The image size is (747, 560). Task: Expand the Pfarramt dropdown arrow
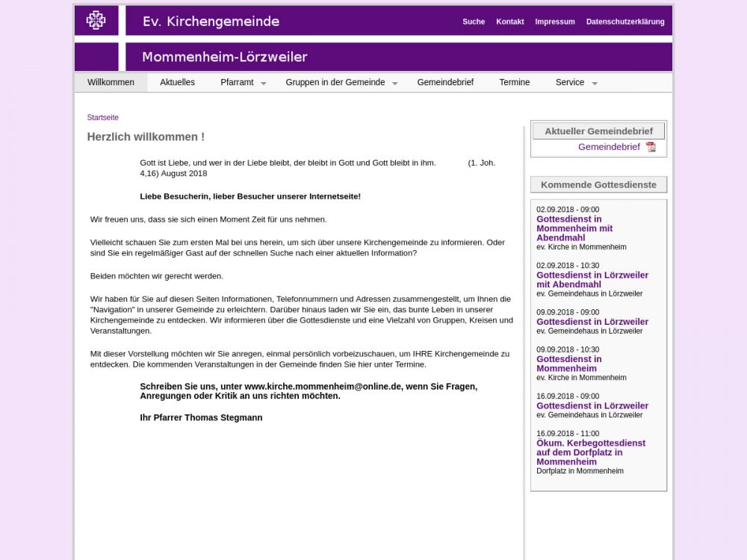[x=263, y=84]
